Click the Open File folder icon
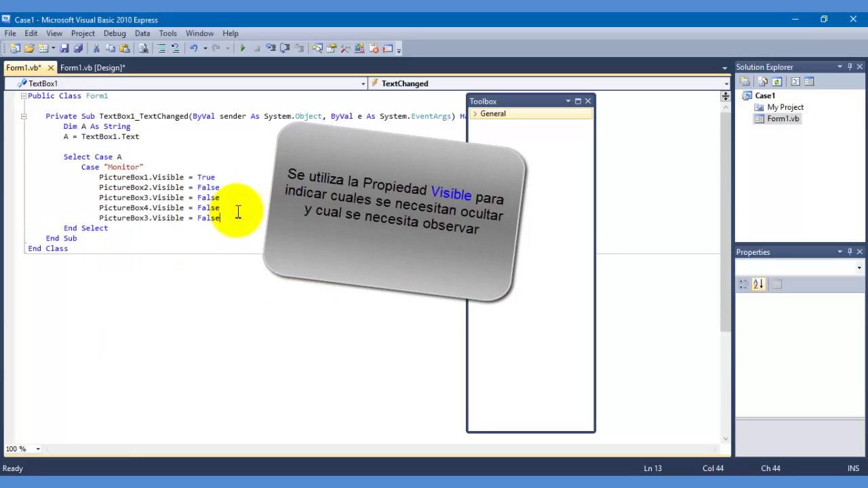868x488 pixels. (29, 49)
